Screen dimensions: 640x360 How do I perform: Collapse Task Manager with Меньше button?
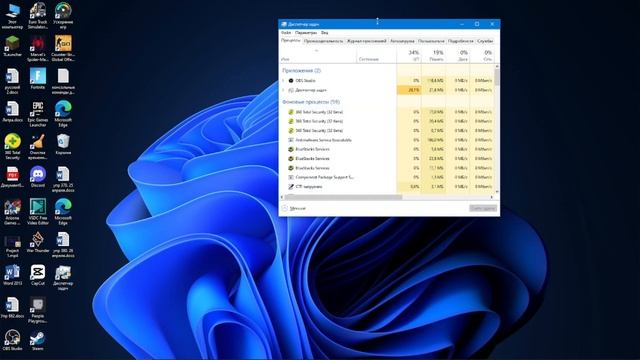point(293,209)
